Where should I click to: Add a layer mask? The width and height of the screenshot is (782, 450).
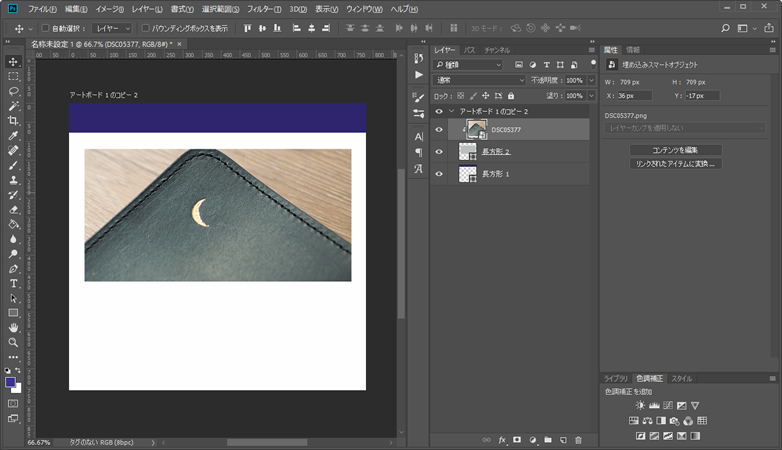click(517, 440)
